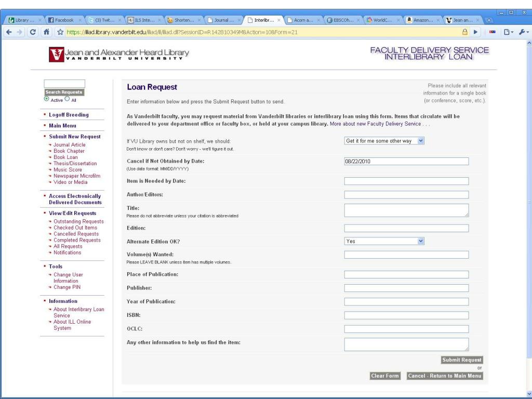The width and height of the screenshot is (532, 399).
Task: Open the Journal Article request link
Action: [x=69, y=144]
